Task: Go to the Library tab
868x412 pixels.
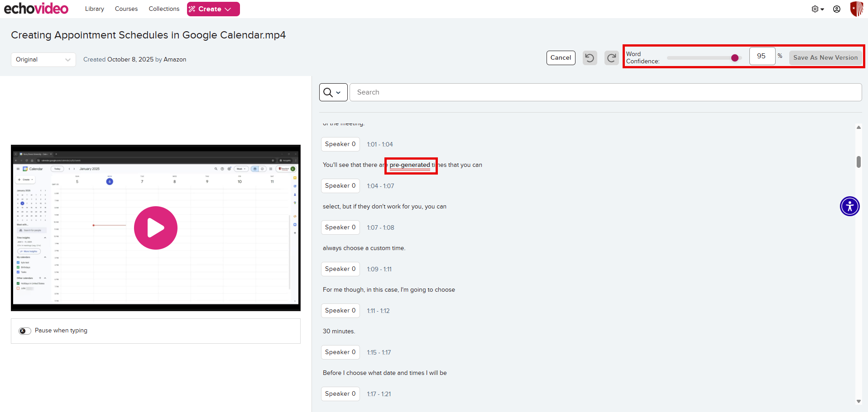Action: point(95,9)
